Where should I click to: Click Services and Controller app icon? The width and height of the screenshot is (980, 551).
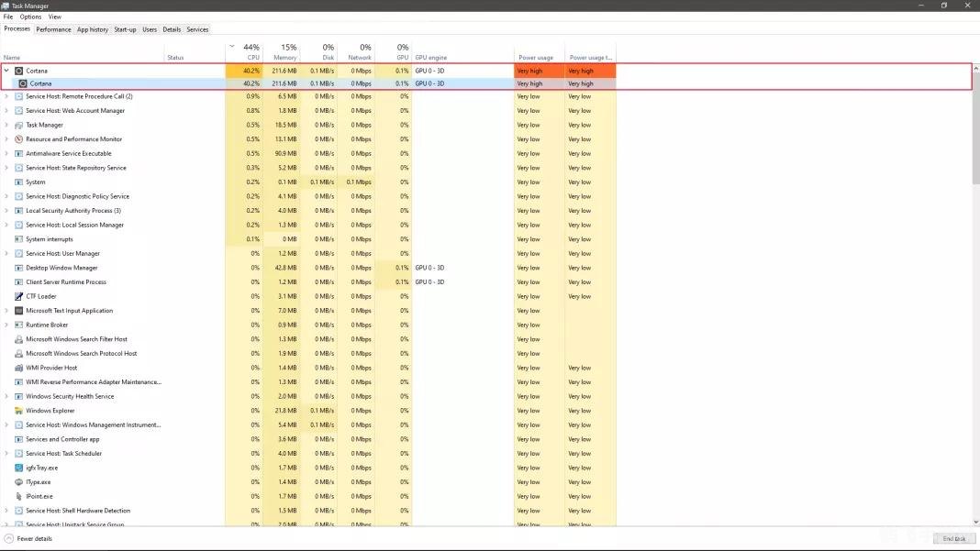point(18,439)
